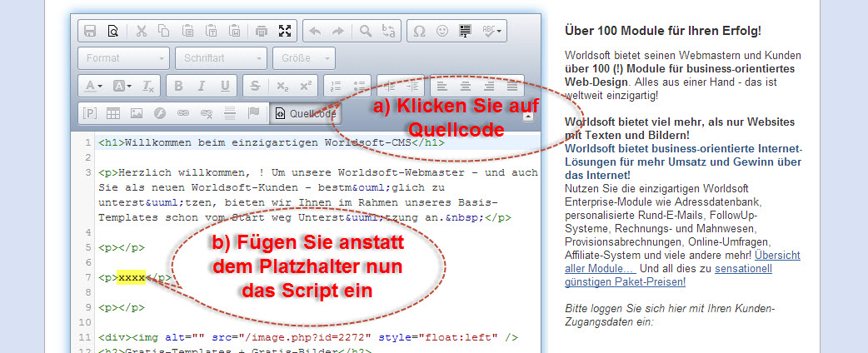Click Paste as plain text icon
This screenshot has height=353, width=868.
211,31
